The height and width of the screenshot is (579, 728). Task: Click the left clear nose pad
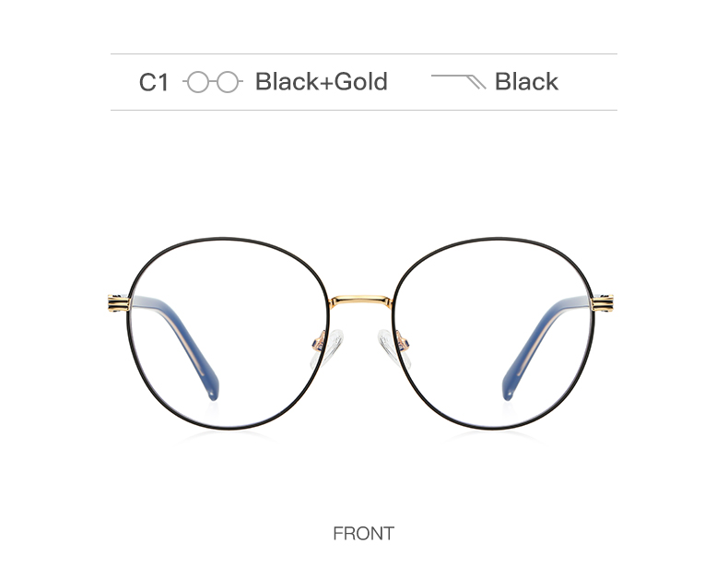[332, 348]
